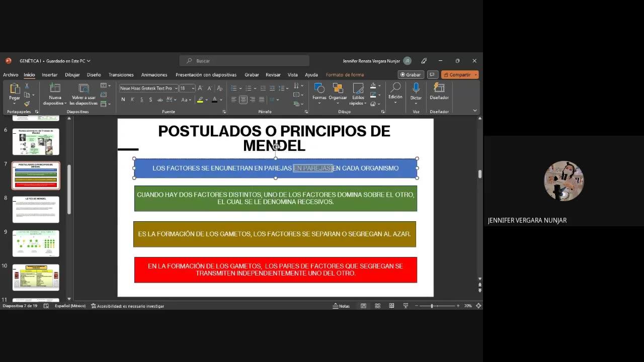Align text left
Image resolution: width=644 pixels, height=362 pixels.
coord(233,100)
